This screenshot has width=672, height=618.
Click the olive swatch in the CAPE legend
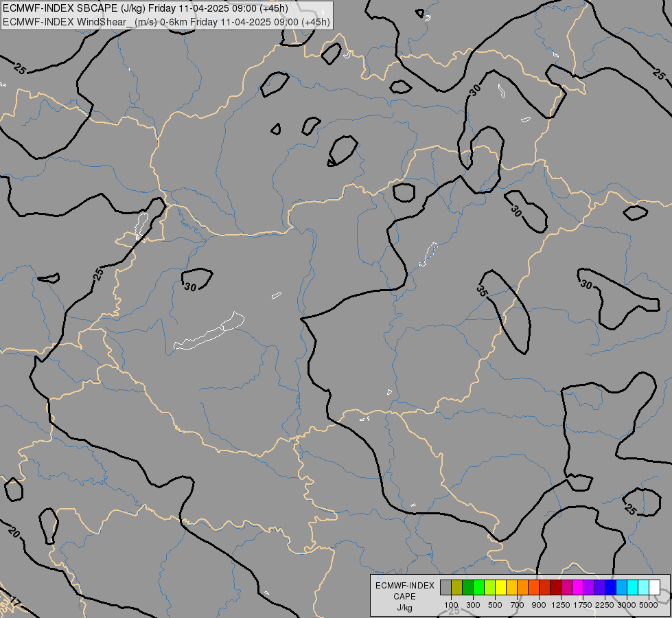457,587
